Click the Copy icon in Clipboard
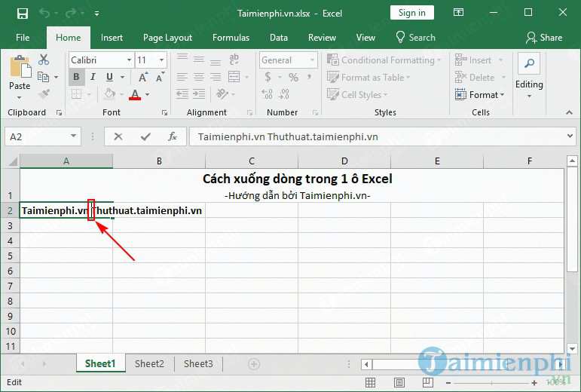Image resolution: width=581 pixels, height=392 pixels. [x=44, y=77]
